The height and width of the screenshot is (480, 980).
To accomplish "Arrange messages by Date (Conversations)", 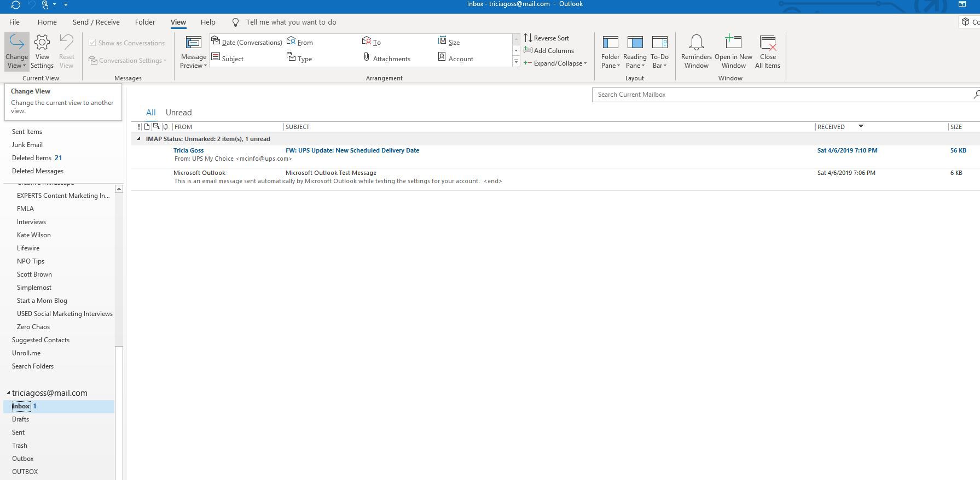I will point(247,42).
